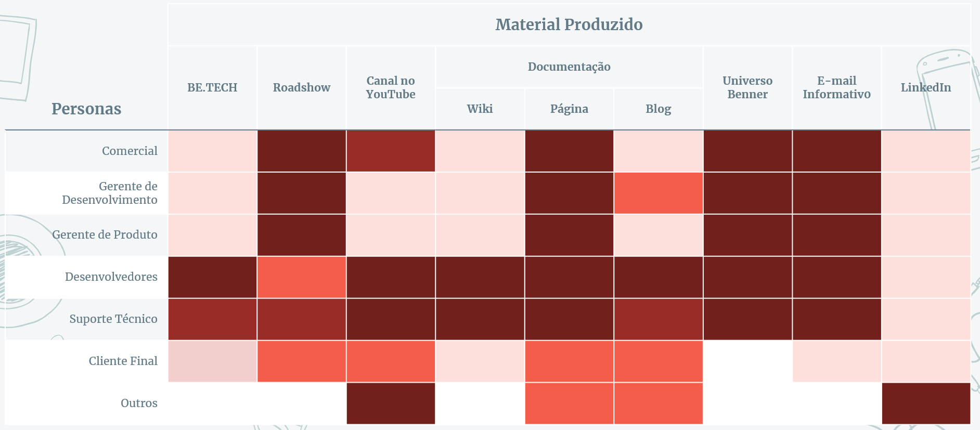Select the Suporte Técnico row label
The width and height of the screenshot is (980, 430).
[x=113, y=319]
